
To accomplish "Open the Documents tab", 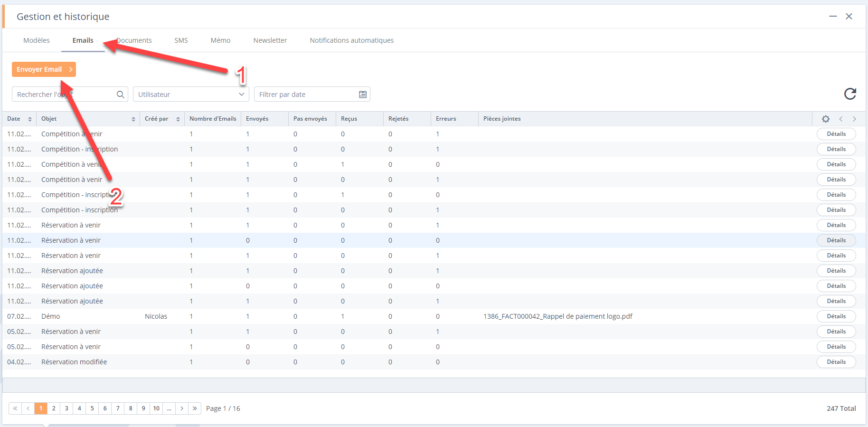I will (134, 40).
